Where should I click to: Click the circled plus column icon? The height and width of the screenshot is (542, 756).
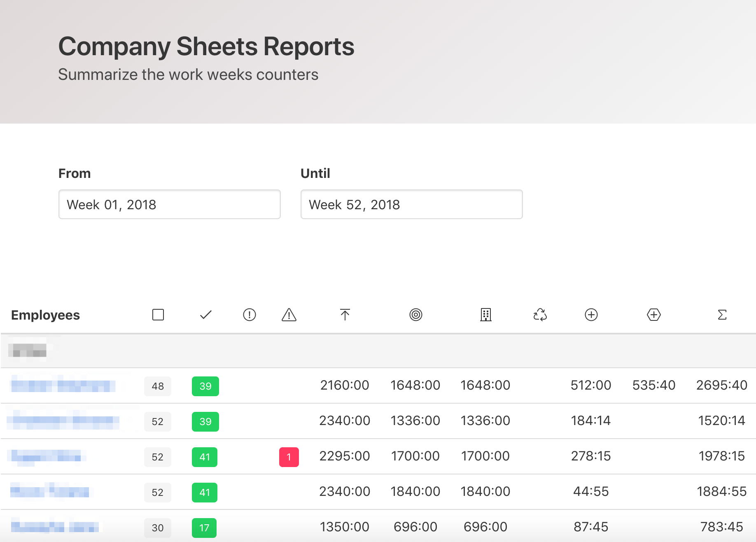point(591,315)
